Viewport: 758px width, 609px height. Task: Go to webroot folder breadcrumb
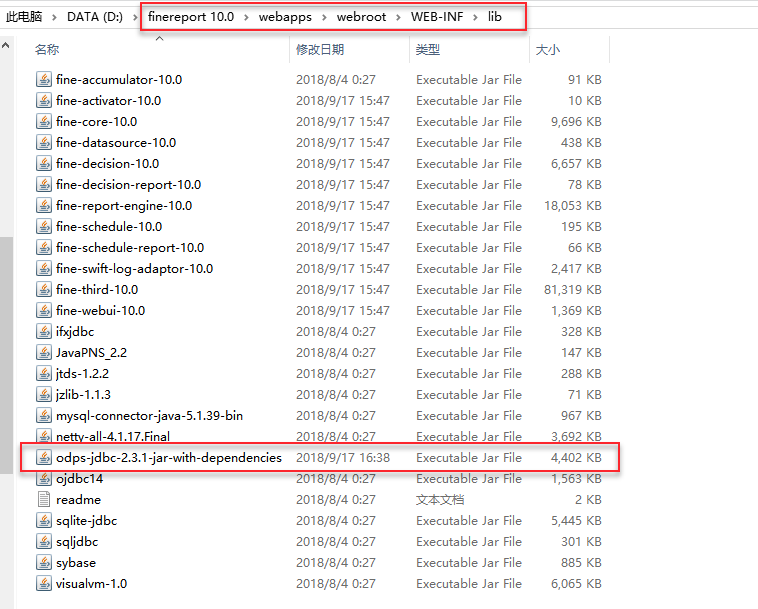click(361, 17)
